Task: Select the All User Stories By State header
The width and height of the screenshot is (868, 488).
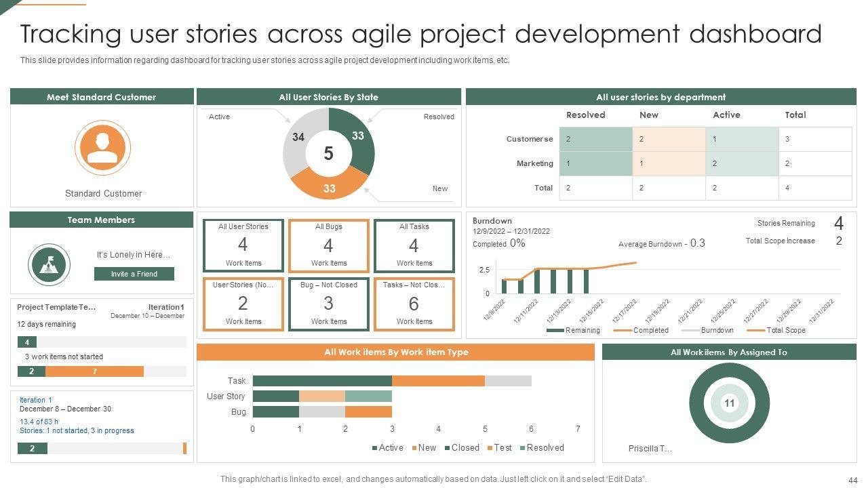Action: tap(328, 97)
